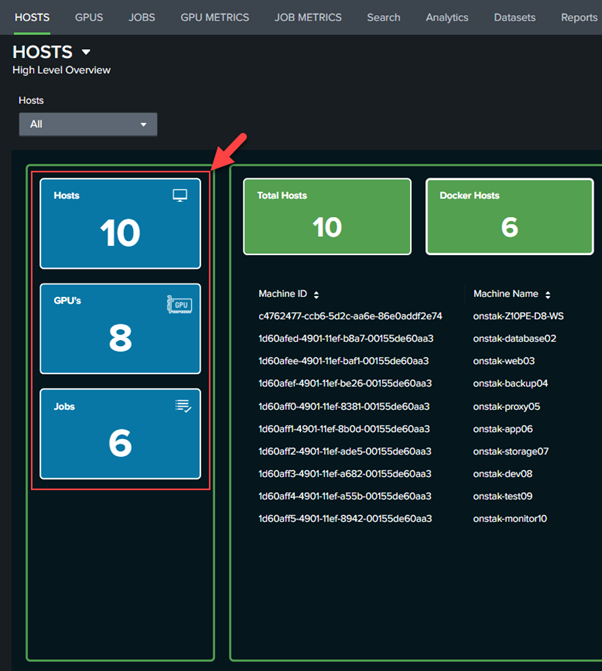Sort by Machine Name column arrows
The width and height of the screenshot is (602, 671).
pos(548,295)
